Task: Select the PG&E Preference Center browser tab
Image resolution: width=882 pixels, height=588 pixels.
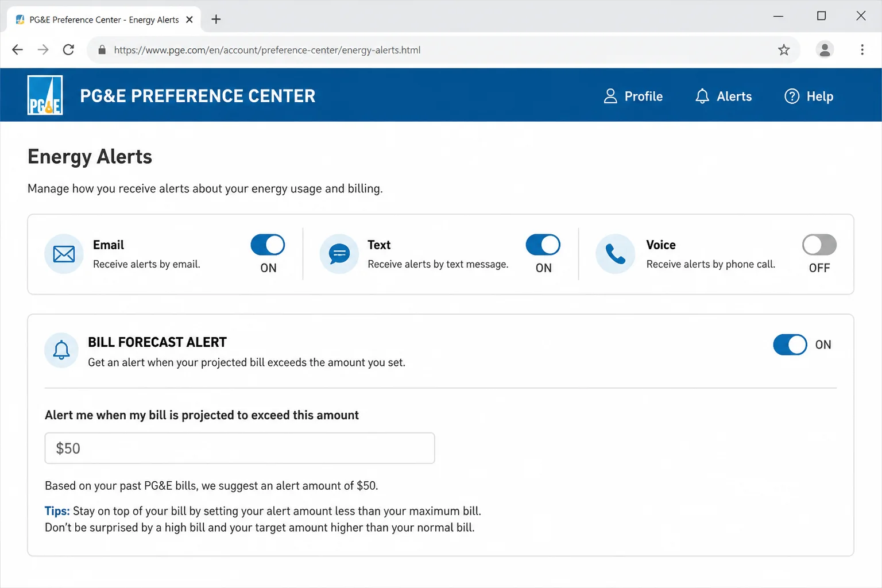Action: tap(104, 20)
